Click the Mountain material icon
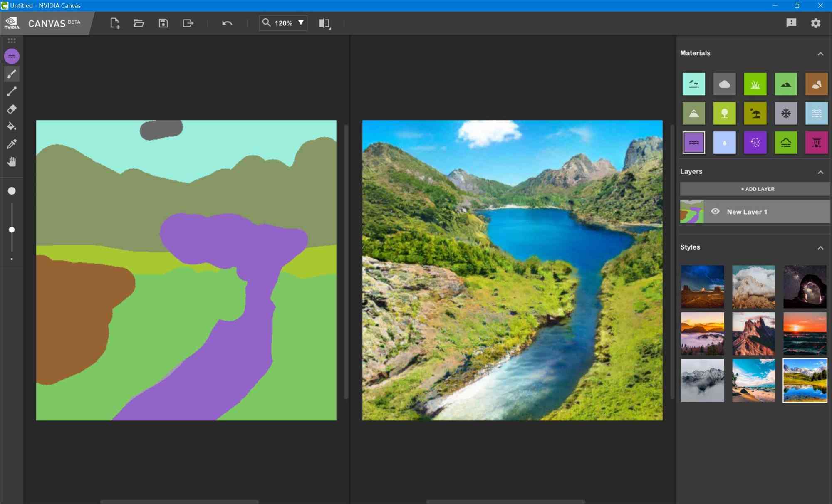Screen dimensions: 832x504 click(x=693, y=113)
